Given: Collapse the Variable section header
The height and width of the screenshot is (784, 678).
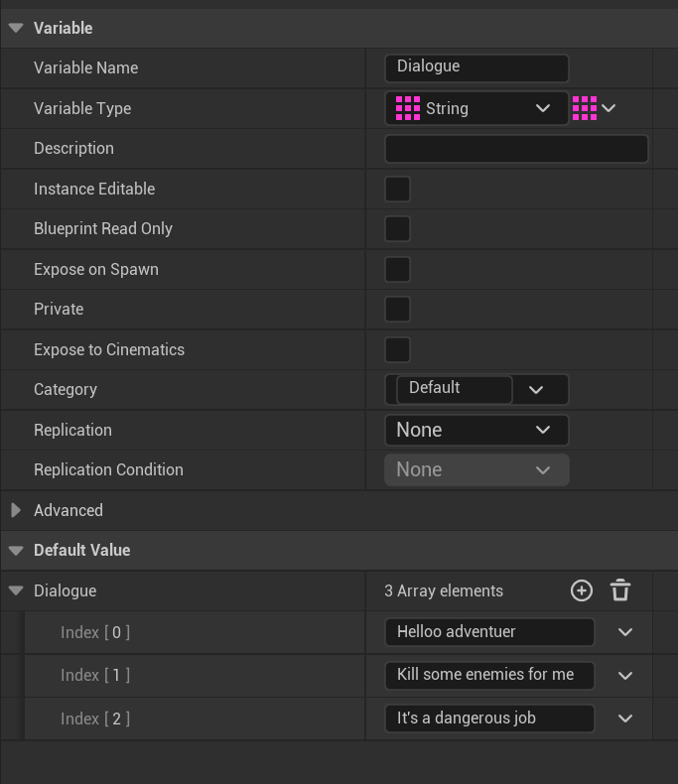Looking at the screenshot, I should coord(16,28).
